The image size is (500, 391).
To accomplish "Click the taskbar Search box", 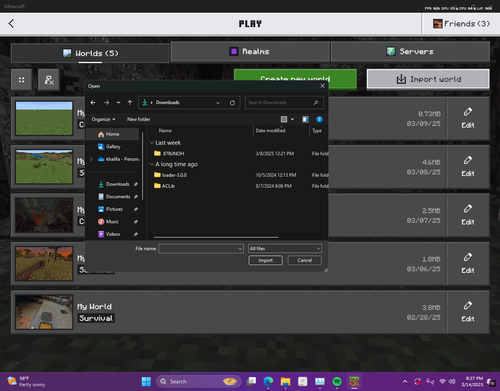I will 198,382.
